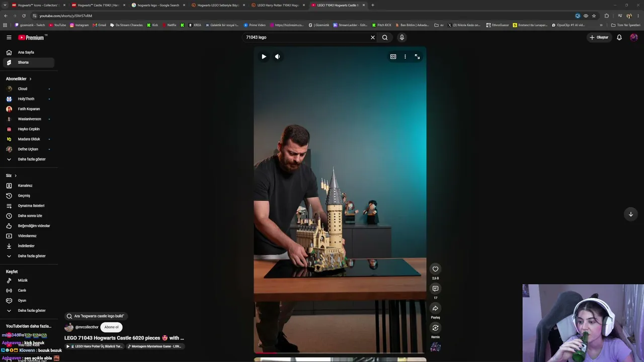Remix this Short
This screenshot has width=644, height=362.
(435, 328)
